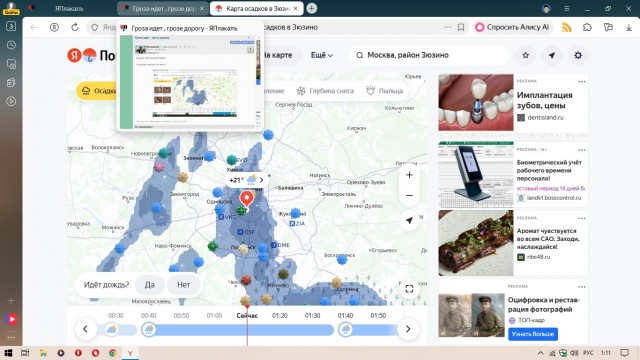Open the На карте menu item
This screenshot has width=640, height=360.
[278, 55]
